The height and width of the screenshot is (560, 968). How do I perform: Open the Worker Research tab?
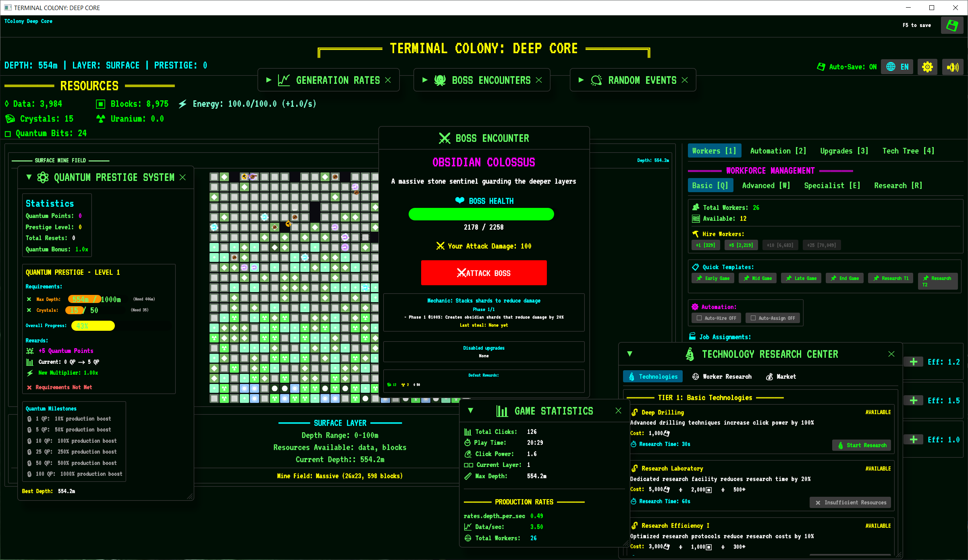[x=722, y=376]
